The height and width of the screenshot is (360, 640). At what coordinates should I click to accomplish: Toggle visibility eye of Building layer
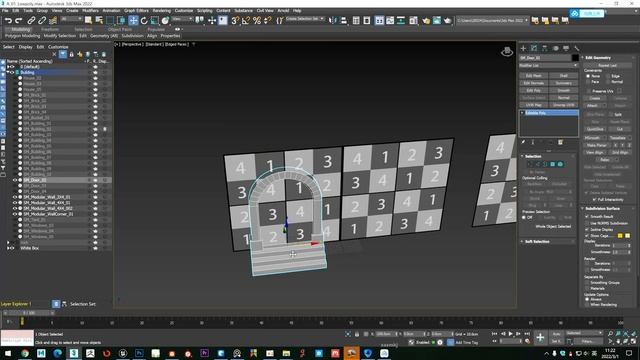click(x=12, y=72)
